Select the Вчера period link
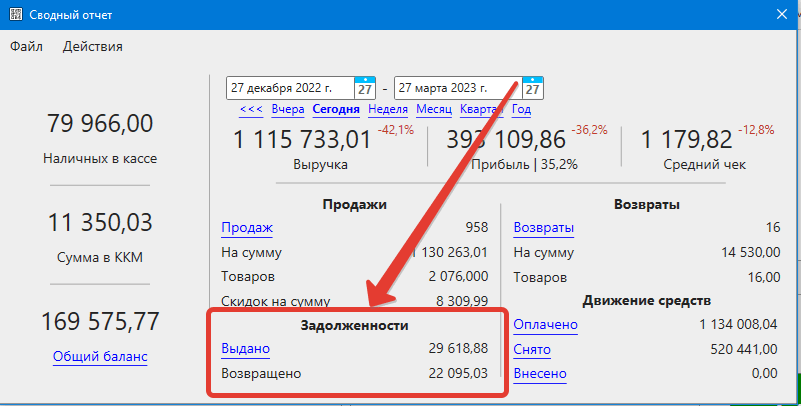The width and height of the screenshot is (801, 406). tap(287, 110)
